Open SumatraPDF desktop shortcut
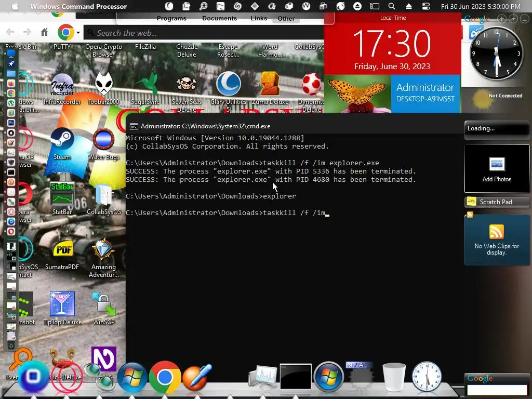Viewport: 532px width, 399px height. 63,249
